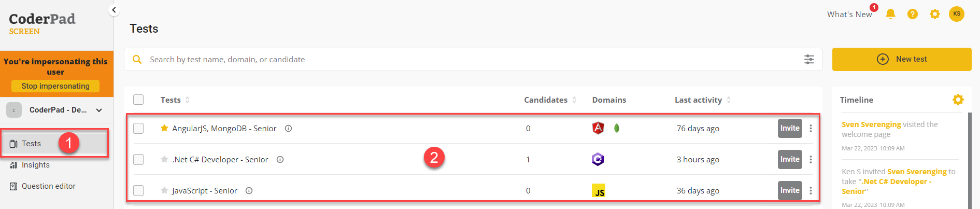Collapse the sidebar with chevron arrow
This screenshot has height=209, width=980.
click(114, 10)
